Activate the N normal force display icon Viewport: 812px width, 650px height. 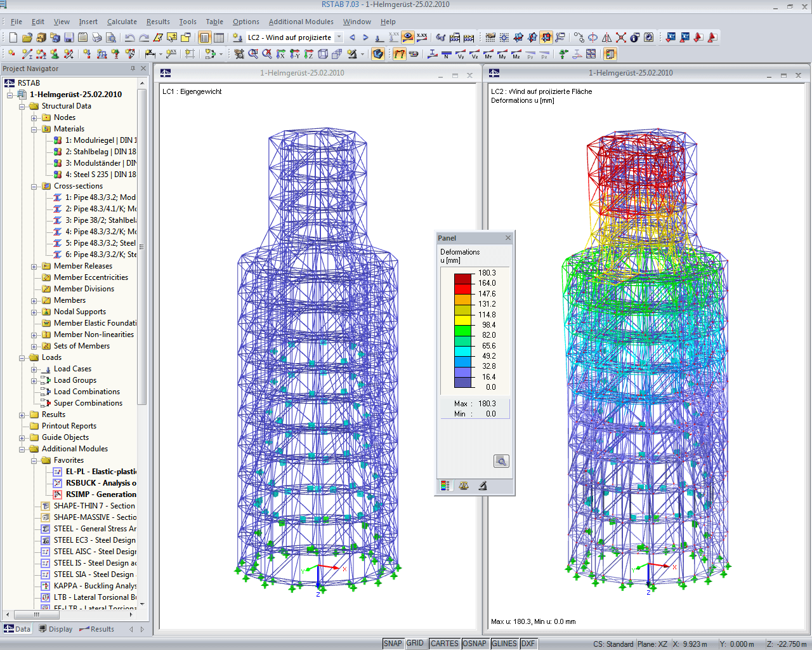pyautogui.click(x=446, y=55)
